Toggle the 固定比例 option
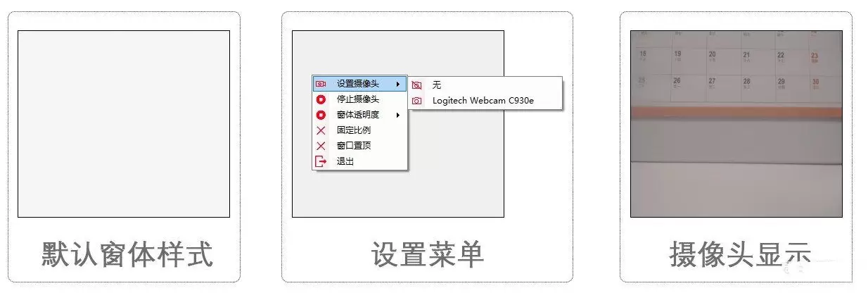The height and width of the screenshot is (293, 868). [x=360, y=130]
